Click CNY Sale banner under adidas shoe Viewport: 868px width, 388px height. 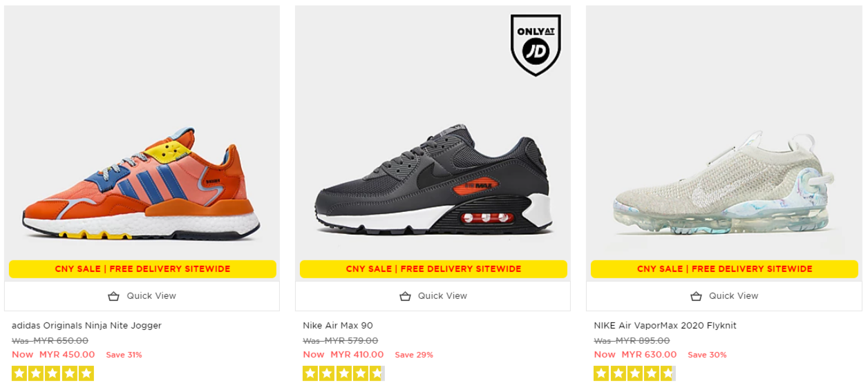[x=142, y=269]
